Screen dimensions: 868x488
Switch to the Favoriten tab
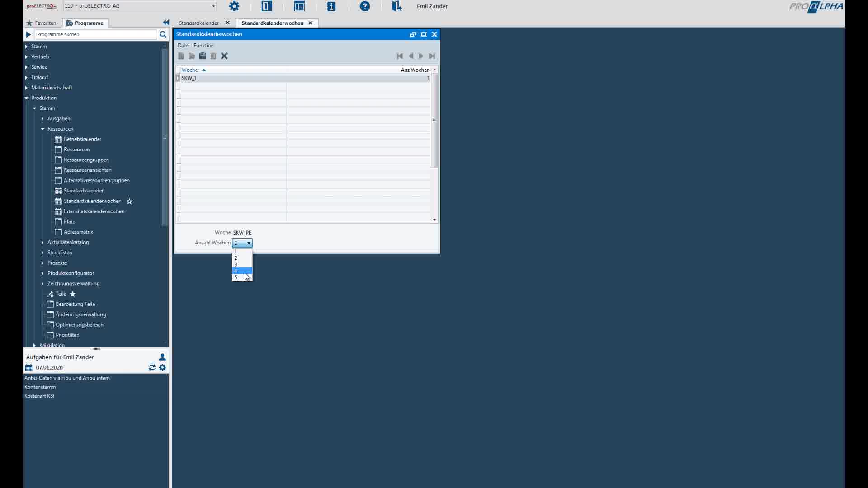click(41, 23)
